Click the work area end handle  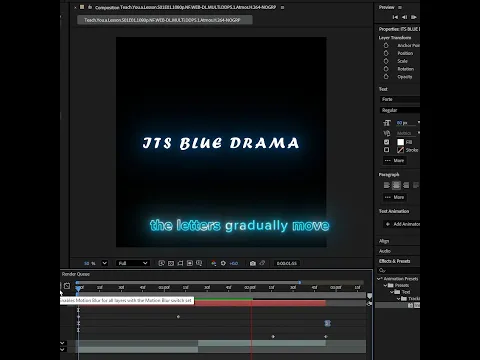(300, 282)
